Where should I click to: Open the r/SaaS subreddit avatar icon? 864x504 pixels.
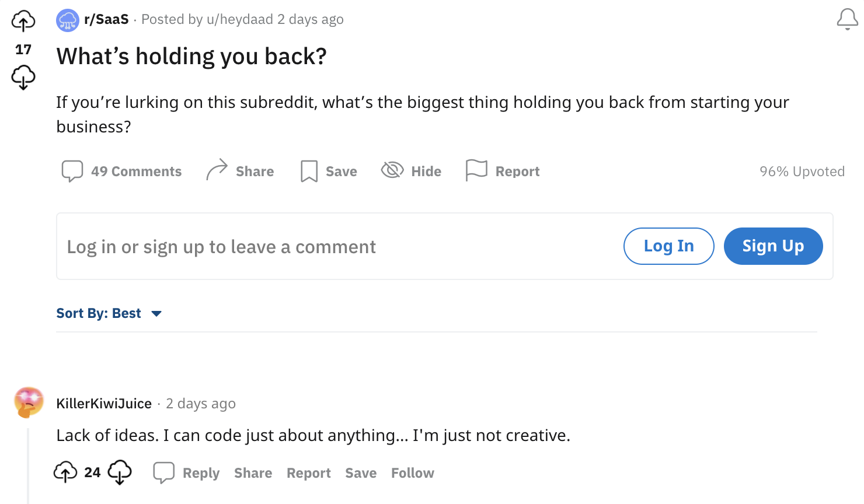point(68,20)
